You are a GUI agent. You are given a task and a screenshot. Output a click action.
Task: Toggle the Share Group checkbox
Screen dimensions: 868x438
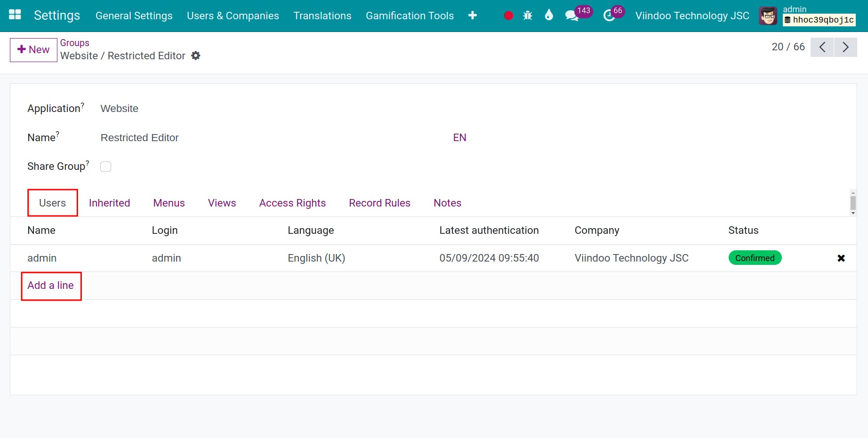click(x=106, y=167)
